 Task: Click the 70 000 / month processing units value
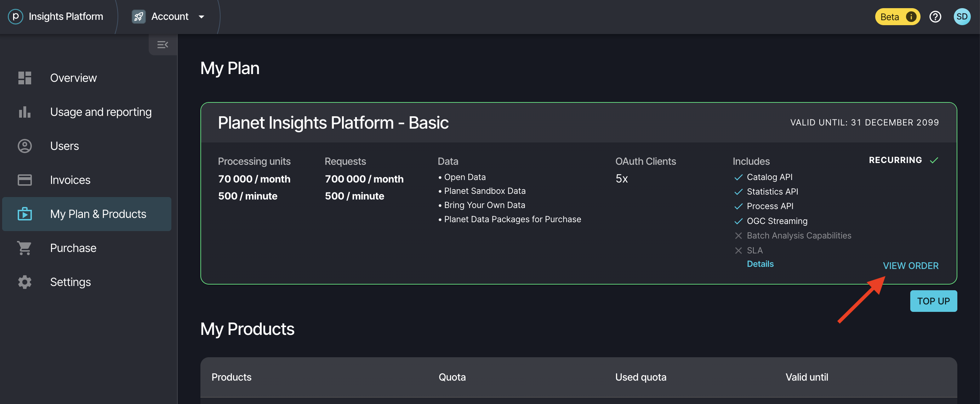(254, 179)
